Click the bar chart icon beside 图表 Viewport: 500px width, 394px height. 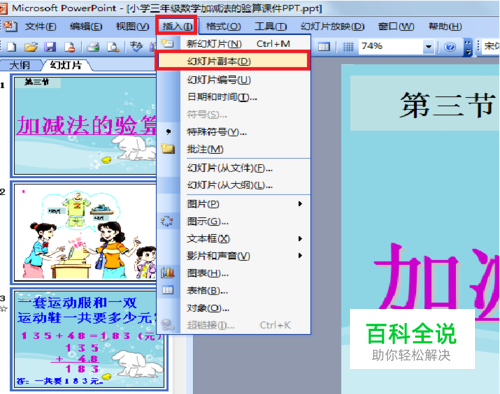tap(168, 273)
